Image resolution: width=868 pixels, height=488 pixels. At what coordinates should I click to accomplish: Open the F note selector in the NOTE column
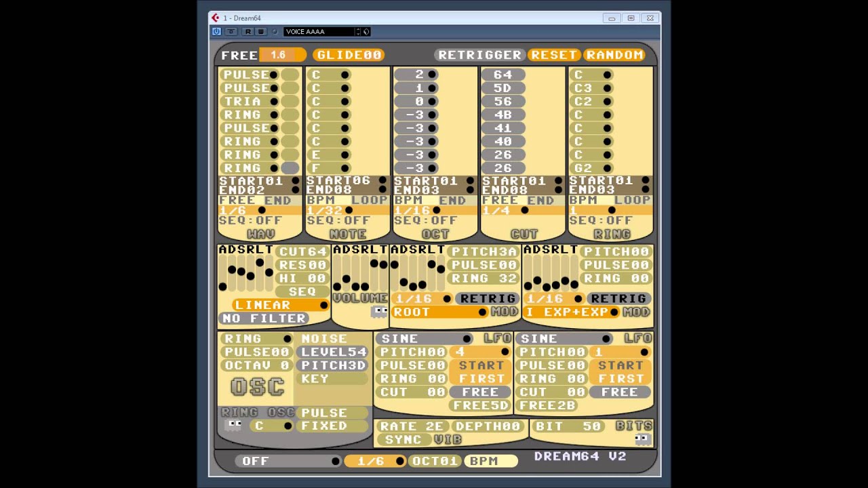330,168
